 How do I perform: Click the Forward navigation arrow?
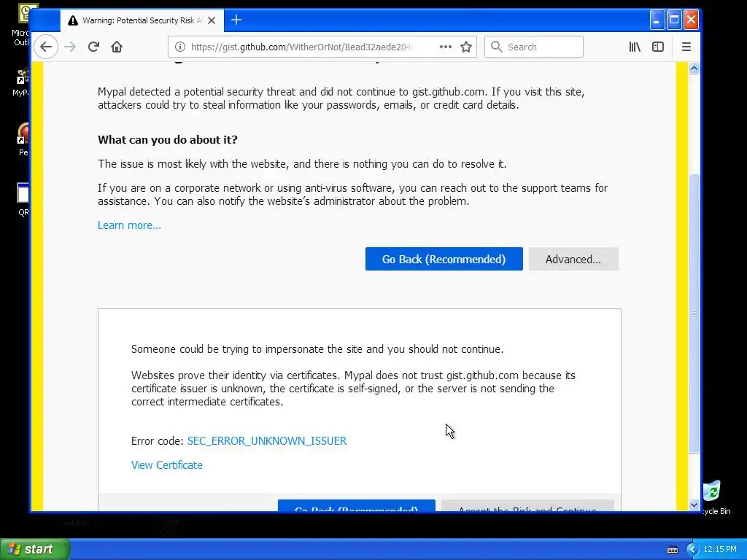[x=70, y=47]
